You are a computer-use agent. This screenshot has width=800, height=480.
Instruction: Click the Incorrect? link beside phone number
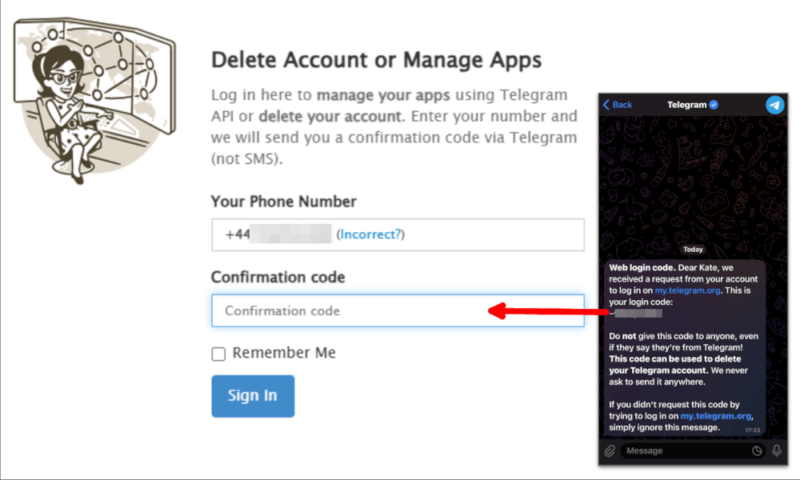(x=371, y=234)
